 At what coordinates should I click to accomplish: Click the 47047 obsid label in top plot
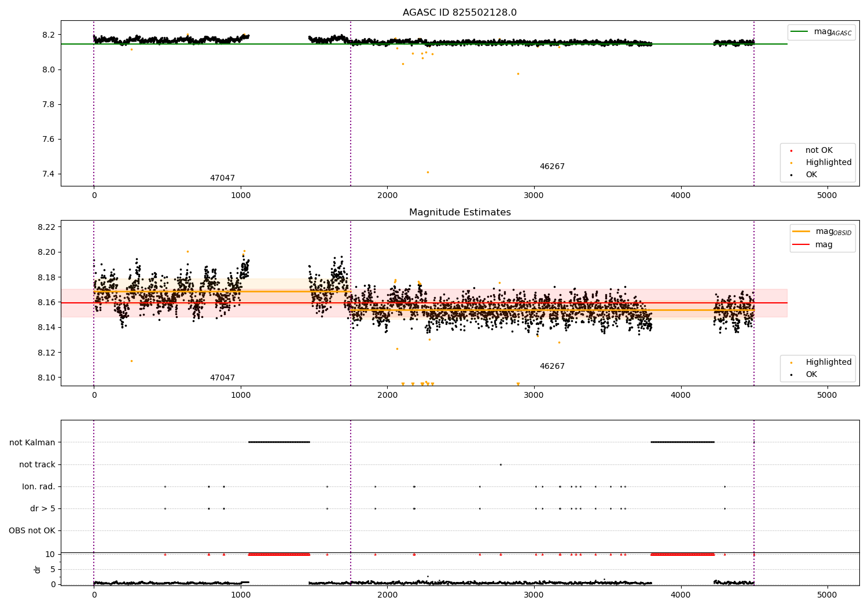coord(222,178)
